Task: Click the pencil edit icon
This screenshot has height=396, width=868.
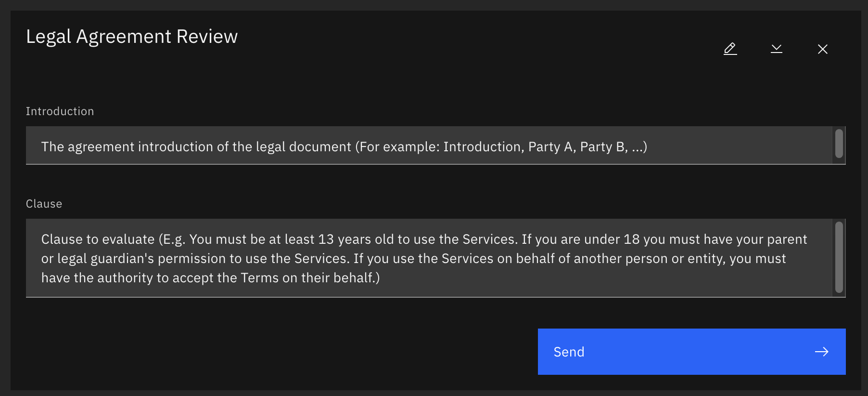Action: click(730, 49)
